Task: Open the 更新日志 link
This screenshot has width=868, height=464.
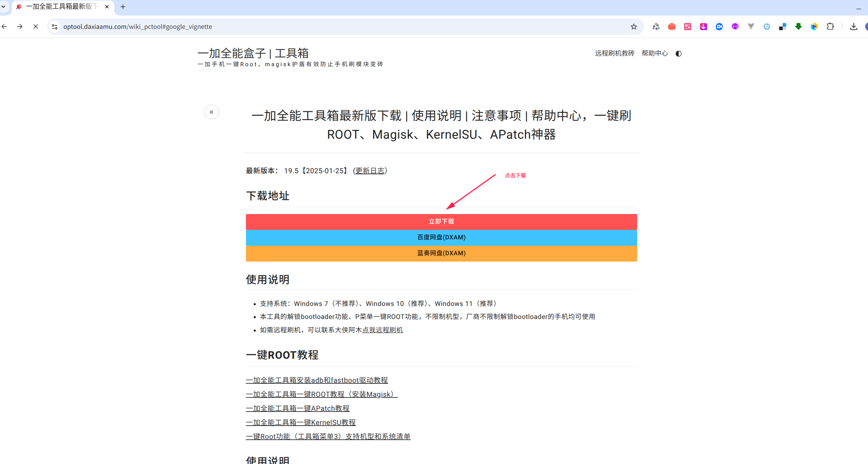Action: point(370,171)
